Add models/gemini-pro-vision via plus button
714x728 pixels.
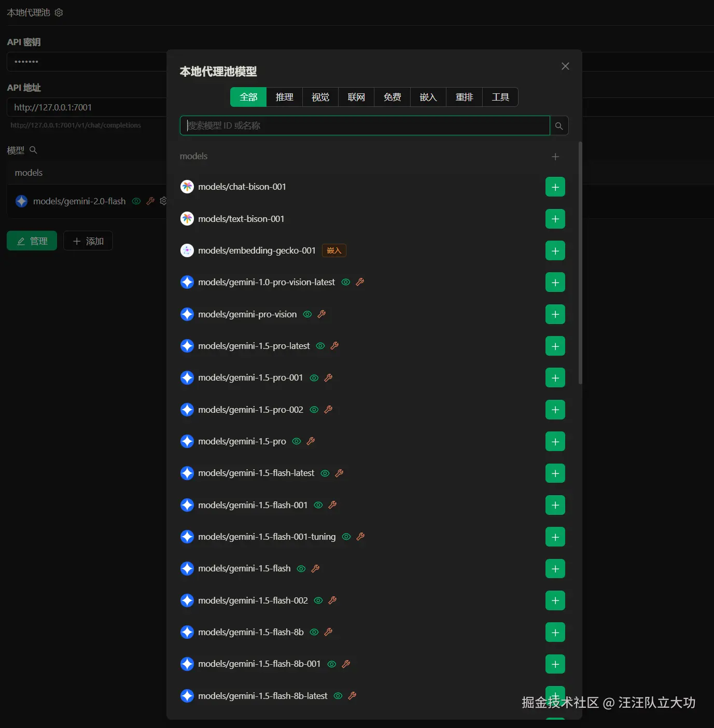[555, 314]
